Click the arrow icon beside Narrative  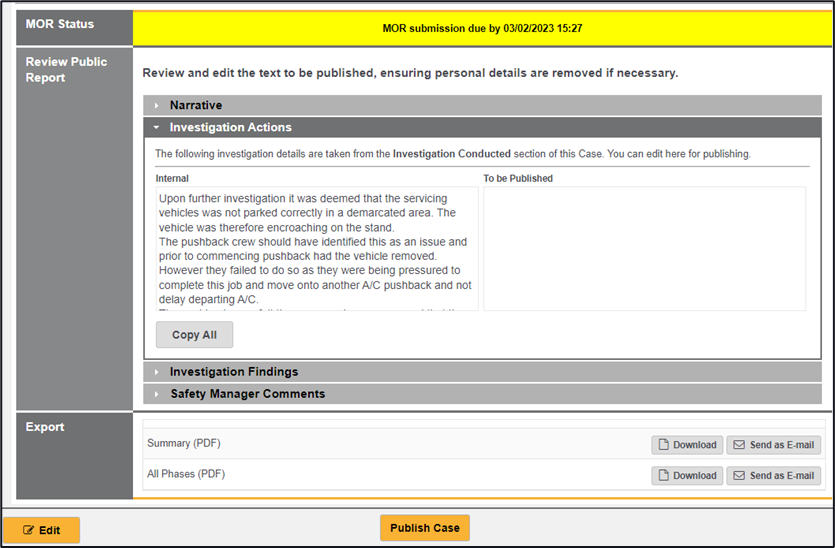(157, 105)
